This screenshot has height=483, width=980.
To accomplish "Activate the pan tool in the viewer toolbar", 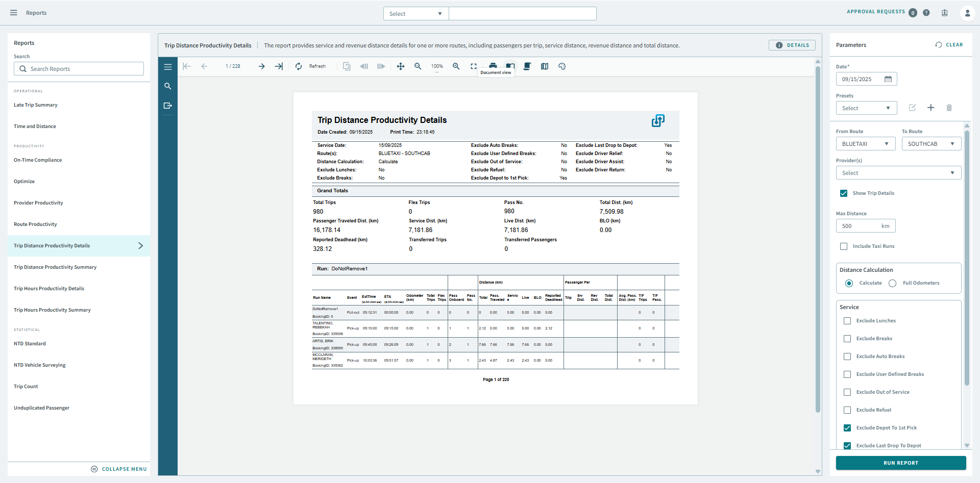I will pyautogui.click(x=401, y=66).
